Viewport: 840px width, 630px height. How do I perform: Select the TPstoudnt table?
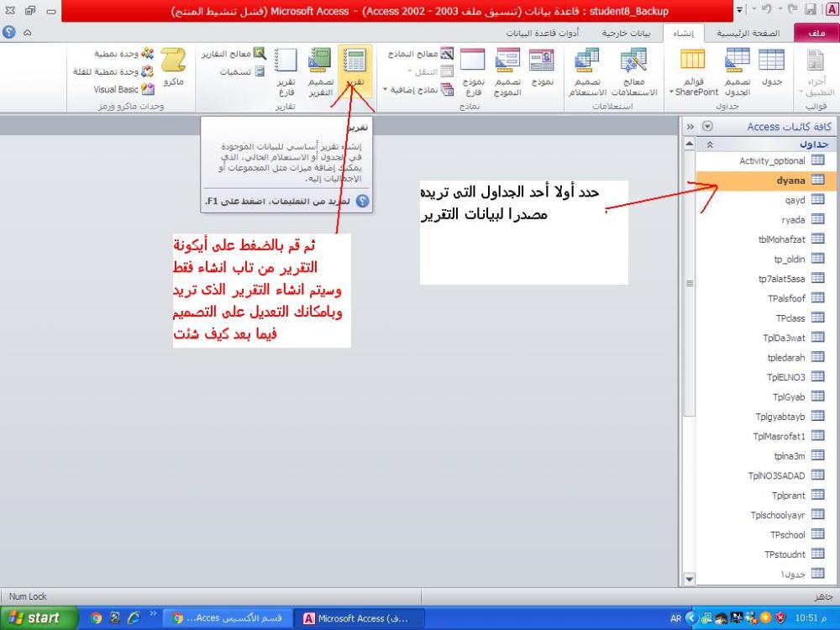coord(766,554)
